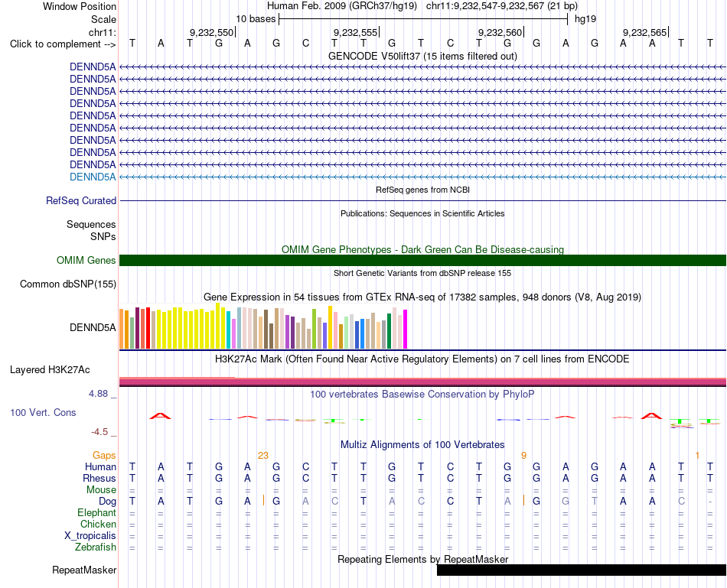The height and width of the screenshot is (588, 727).
Task: Select the 'Scale' label in the left column
Action: point(103,19)
